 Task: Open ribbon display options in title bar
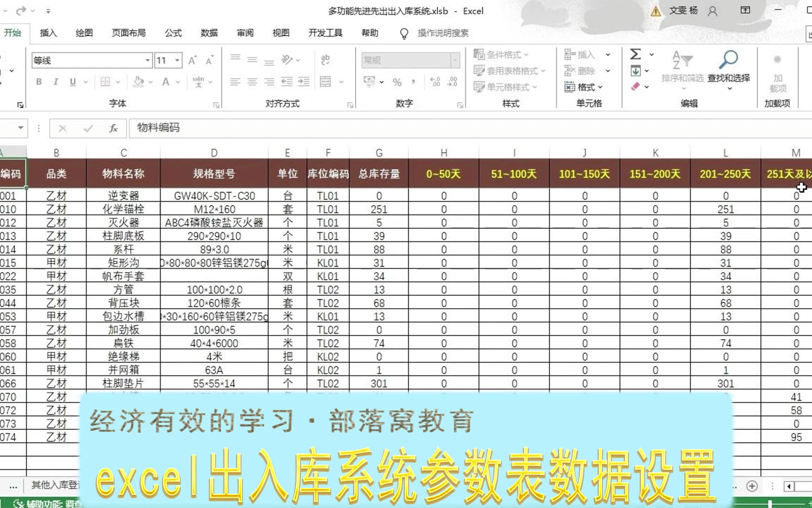click(745, 10)
